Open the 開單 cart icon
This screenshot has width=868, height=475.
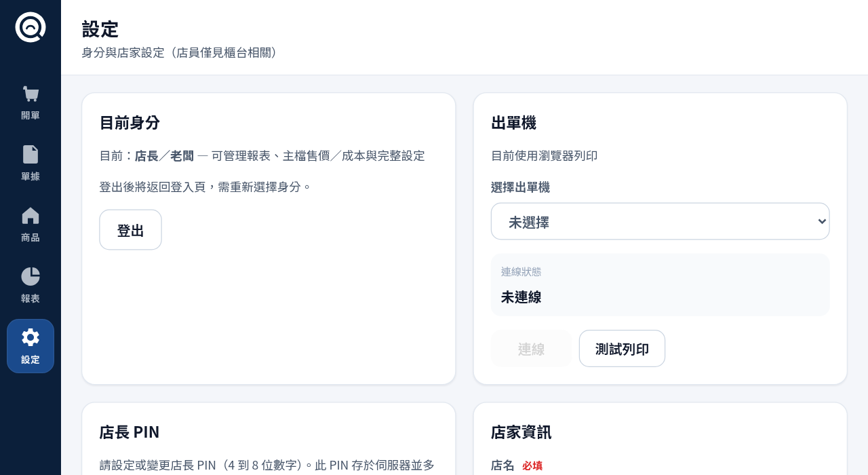(31, 94)
